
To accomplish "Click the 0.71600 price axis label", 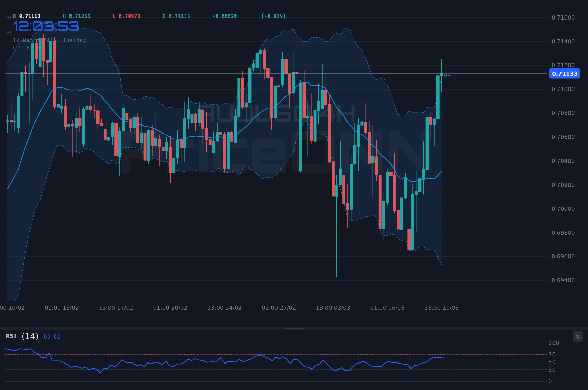I will click(x=563, y=18).
